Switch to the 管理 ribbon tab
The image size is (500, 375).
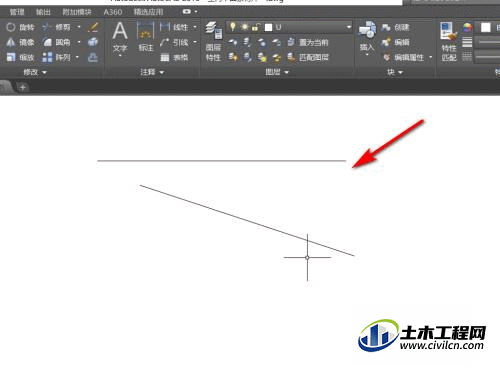[x=17, y=12]
